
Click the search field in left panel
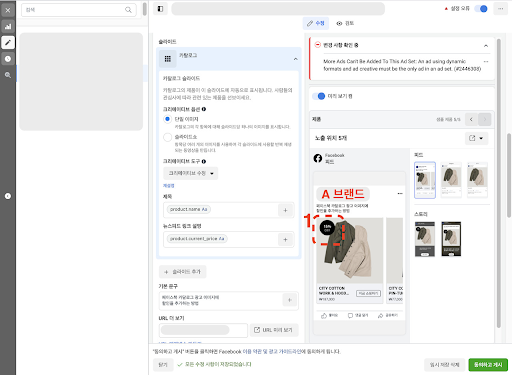pos(79,10)
